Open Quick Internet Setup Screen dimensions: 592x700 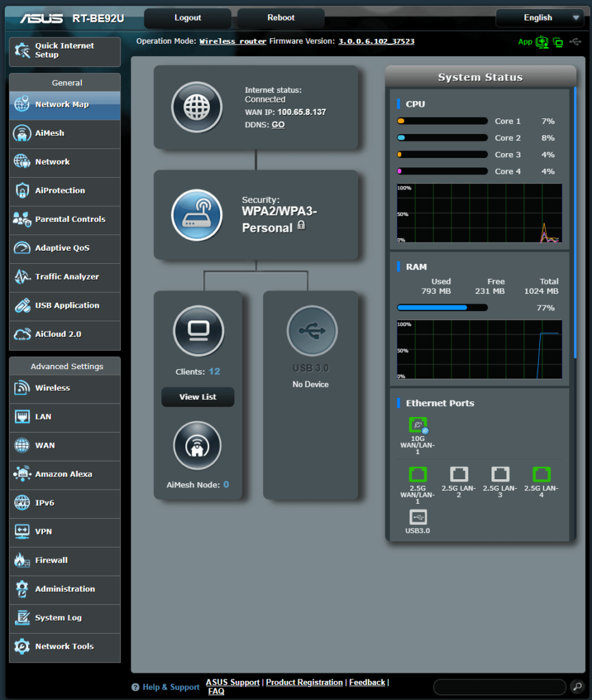[65, 51]
